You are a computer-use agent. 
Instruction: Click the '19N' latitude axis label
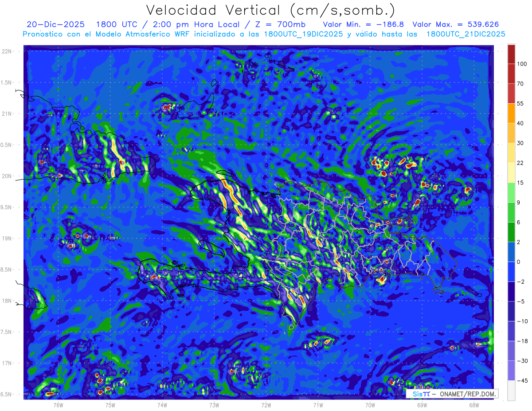pos(7,238)
